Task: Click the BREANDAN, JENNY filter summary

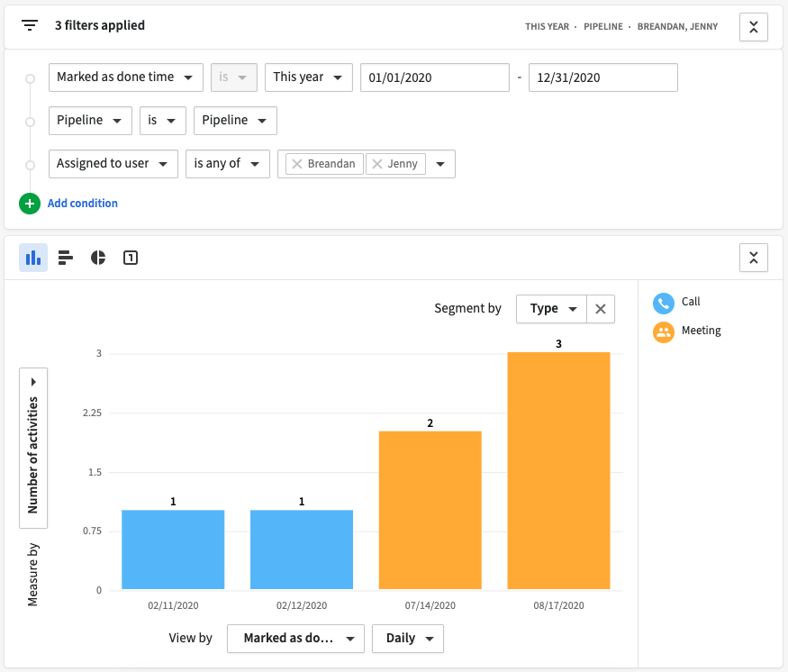Action: coord(677,27)
